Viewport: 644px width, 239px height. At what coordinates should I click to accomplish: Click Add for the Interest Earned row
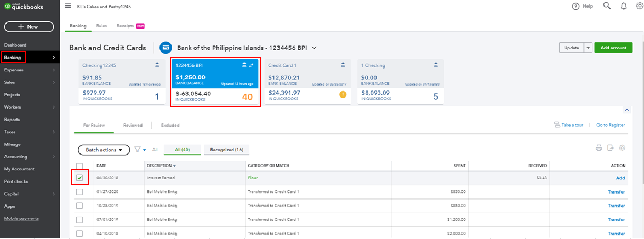[x=620, y=178]
